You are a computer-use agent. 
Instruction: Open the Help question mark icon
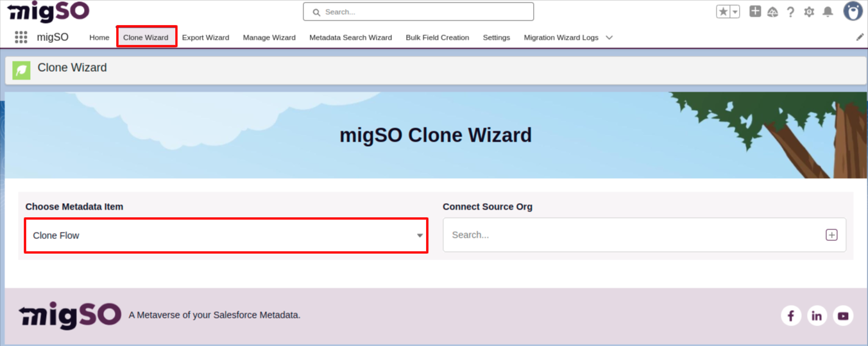pos(790,12)
